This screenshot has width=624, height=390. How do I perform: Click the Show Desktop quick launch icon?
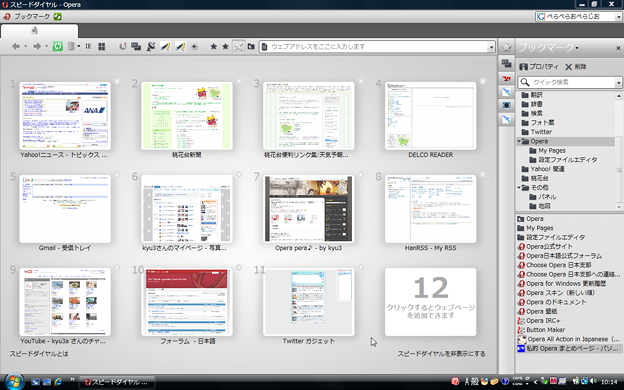pyautogui.click(x=47, y=382)
